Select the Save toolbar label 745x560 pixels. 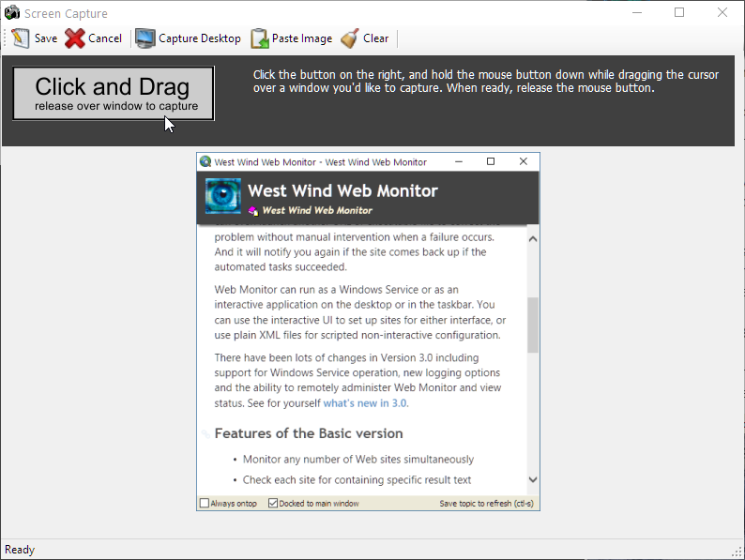click(46, 38)
